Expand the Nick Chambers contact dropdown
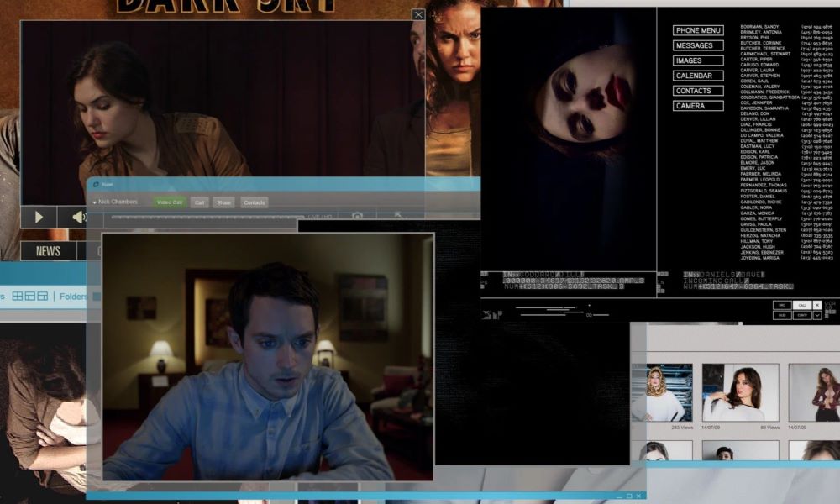 95,202
